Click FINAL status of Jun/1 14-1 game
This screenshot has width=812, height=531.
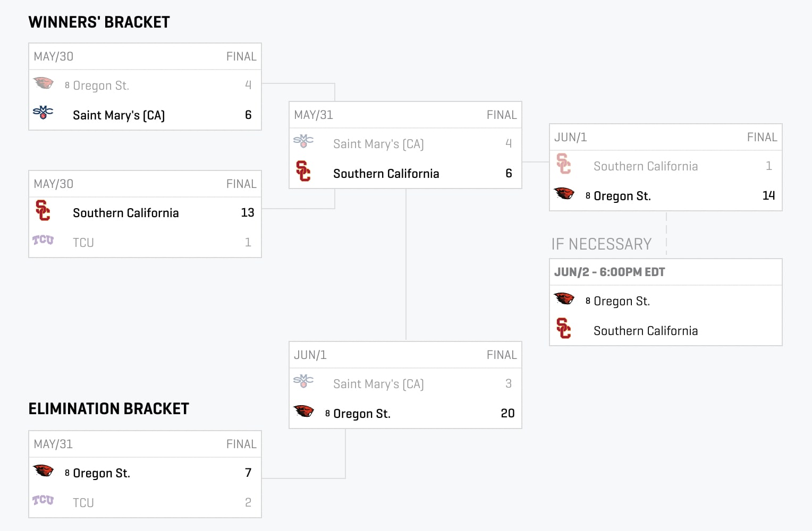point(762,138)
